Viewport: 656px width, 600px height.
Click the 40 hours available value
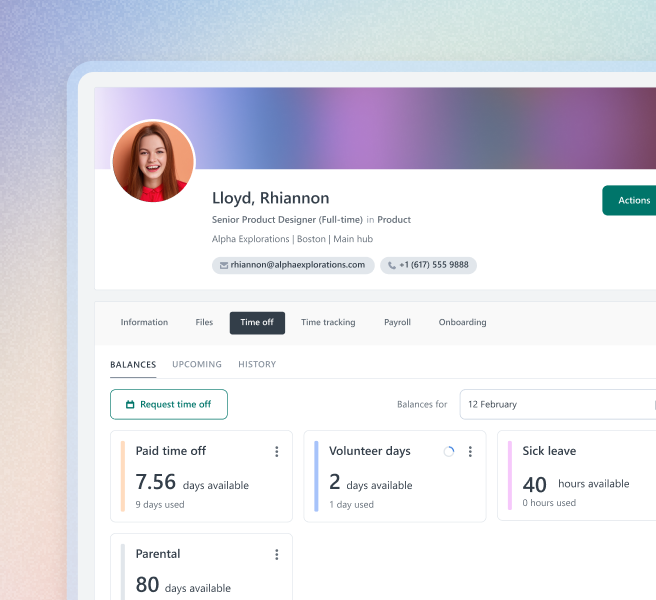coord(576,485)
